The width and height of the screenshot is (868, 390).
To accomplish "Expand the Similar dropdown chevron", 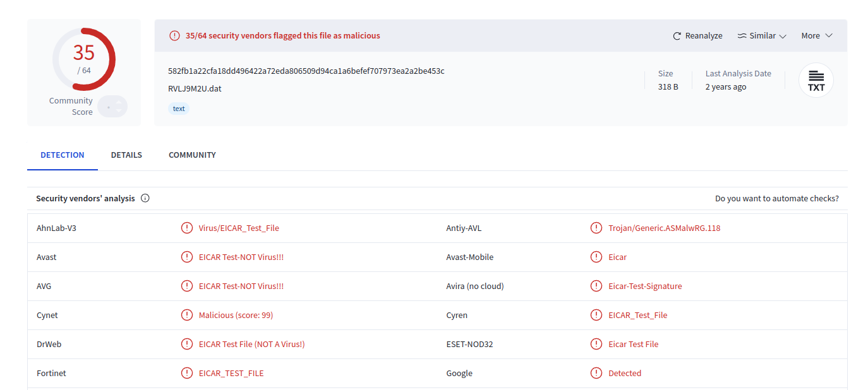I will tap(783, 36).
